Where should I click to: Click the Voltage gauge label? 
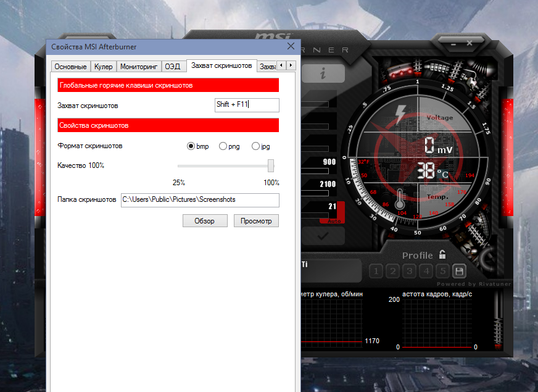[x=439, y=117]
